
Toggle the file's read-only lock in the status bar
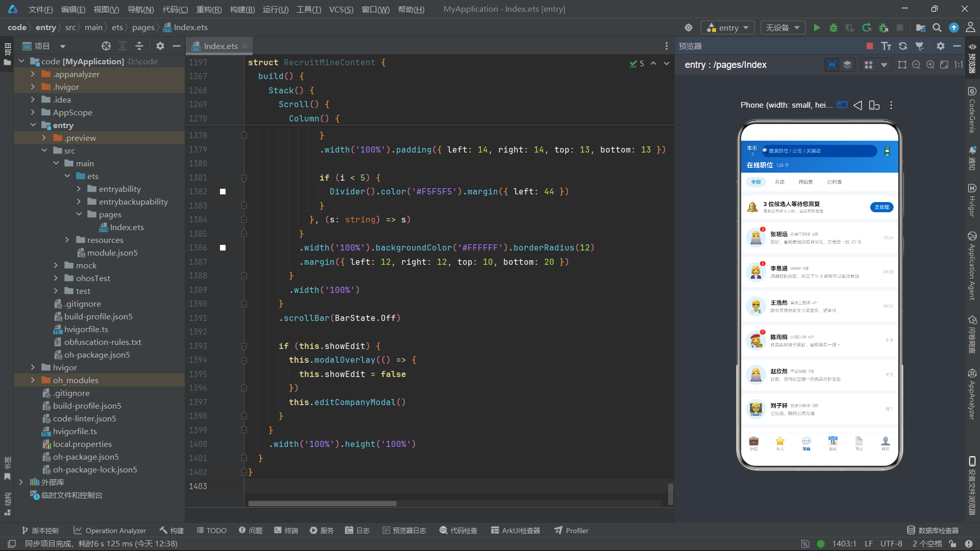pyautogui.click(x=952, y=544)
